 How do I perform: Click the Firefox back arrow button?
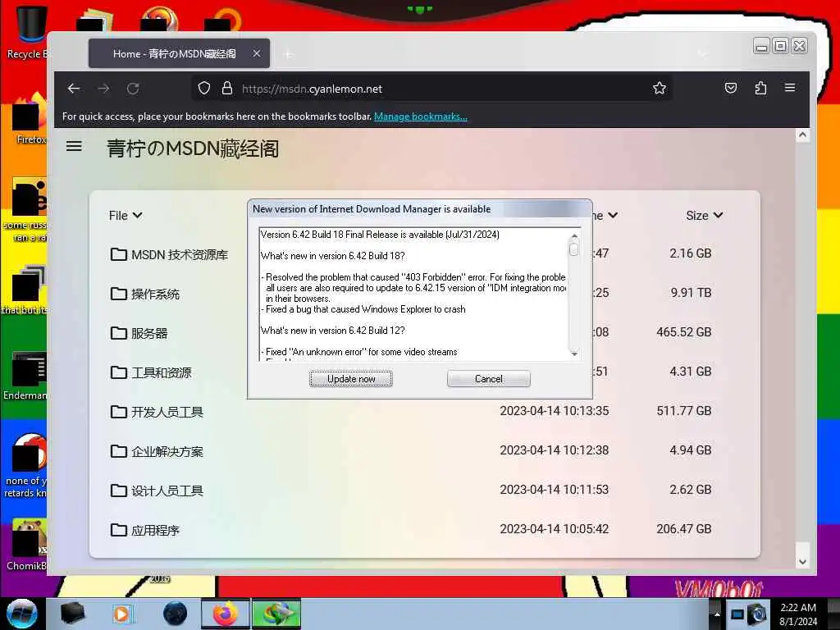click(x=74, y=89)
